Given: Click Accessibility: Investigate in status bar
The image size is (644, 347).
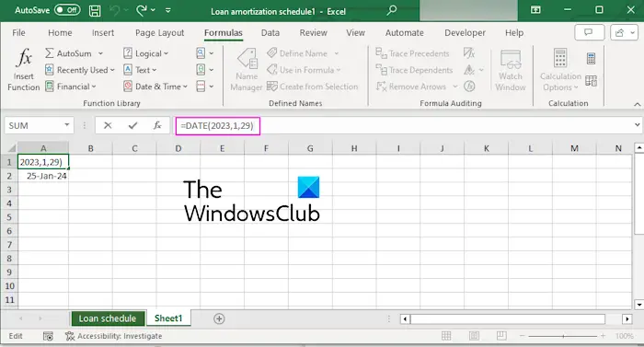Looking at the screenshot, I should pos(114,336).
